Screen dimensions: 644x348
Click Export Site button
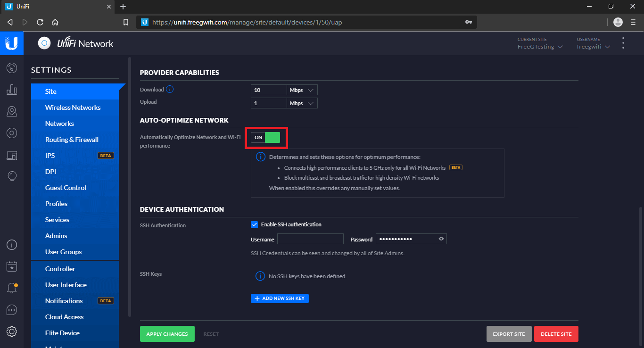click(509, 334)
